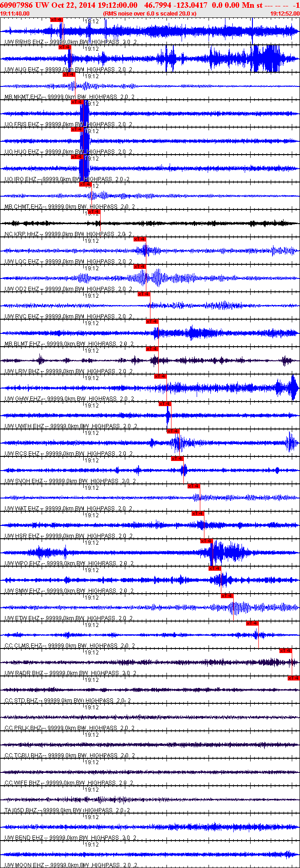Click red pick marker on OD2 trace

click(140, 267)
